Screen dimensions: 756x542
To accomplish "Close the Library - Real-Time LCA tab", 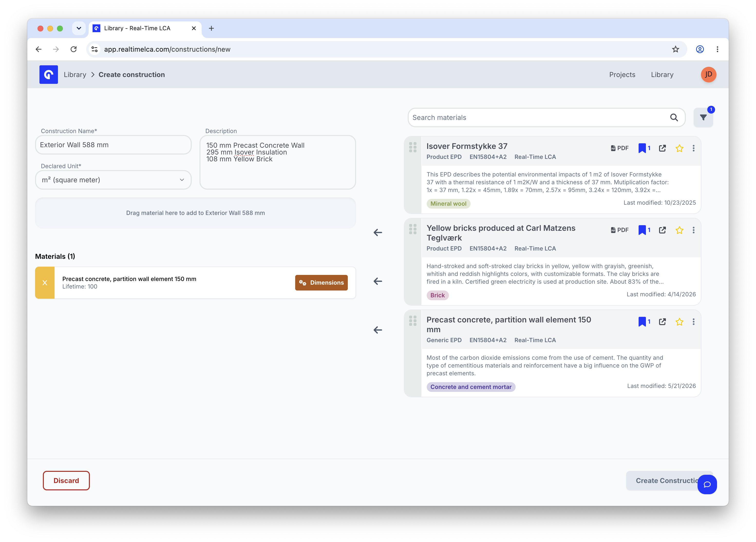I will tap(194, 28).
